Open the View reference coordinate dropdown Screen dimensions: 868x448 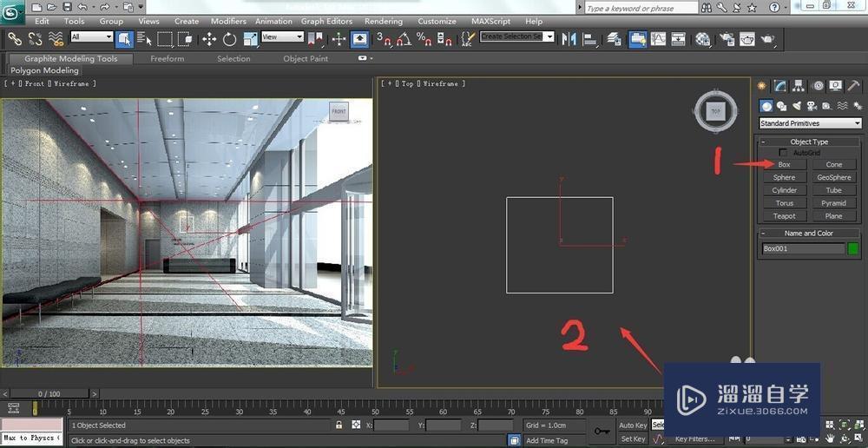tap(282, 37)
